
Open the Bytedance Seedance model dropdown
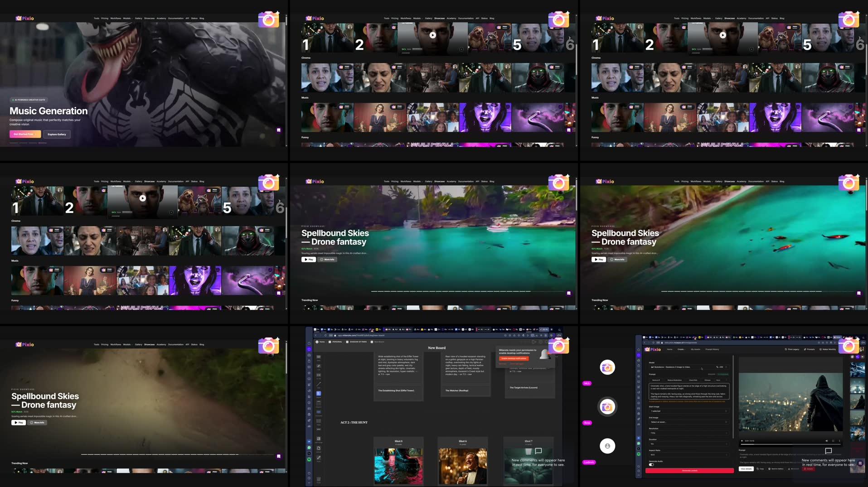[x=689, y=367]
